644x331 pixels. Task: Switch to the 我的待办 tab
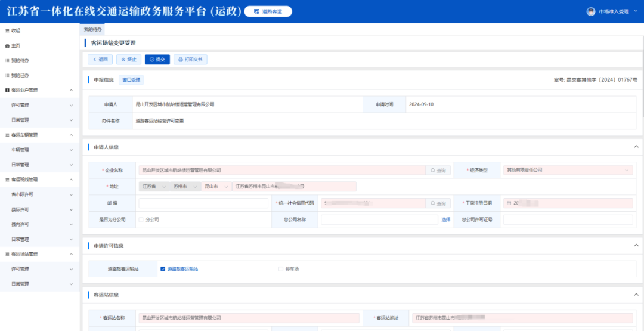(x=92, y=29)
